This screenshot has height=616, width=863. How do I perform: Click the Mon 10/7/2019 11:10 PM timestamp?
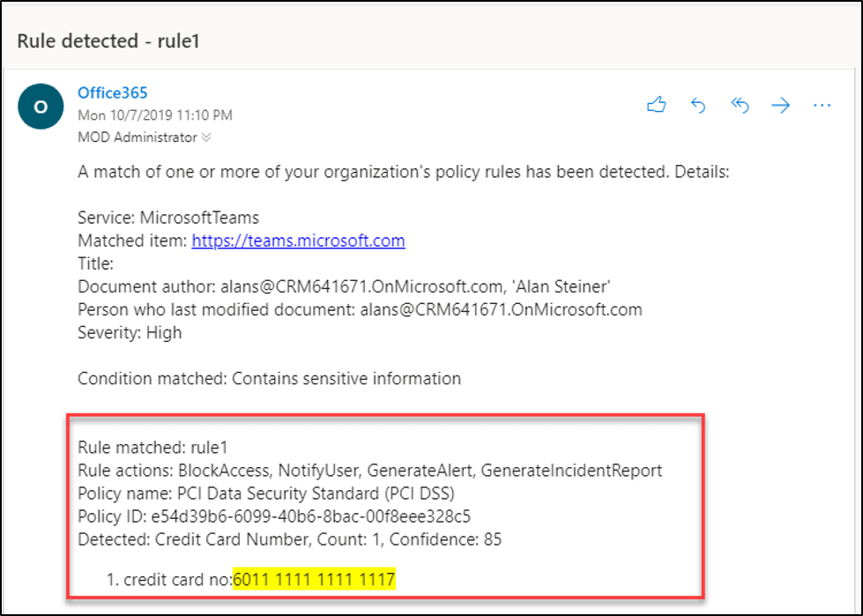[x=155, y=115]
